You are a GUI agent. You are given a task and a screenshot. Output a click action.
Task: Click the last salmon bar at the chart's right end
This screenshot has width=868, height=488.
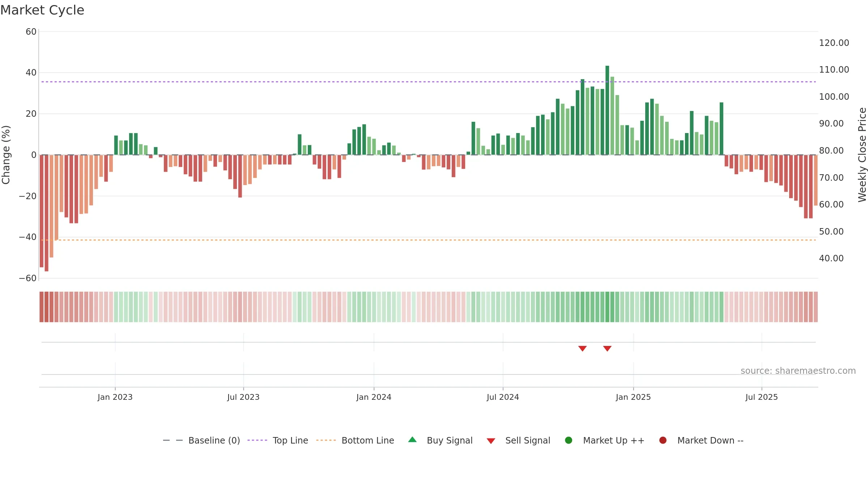[816, 180]
